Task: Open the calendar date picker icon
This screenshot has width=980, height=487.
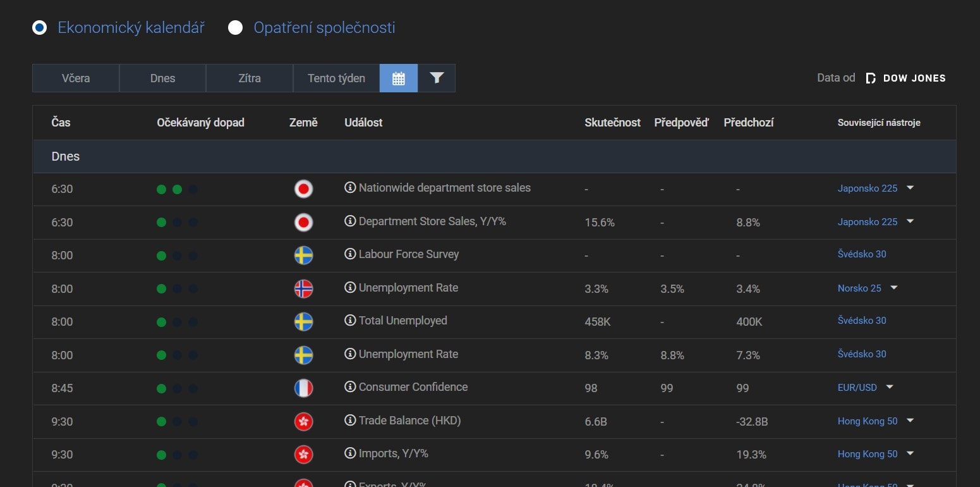Action: pyautogui.click(x=398, y=78)
